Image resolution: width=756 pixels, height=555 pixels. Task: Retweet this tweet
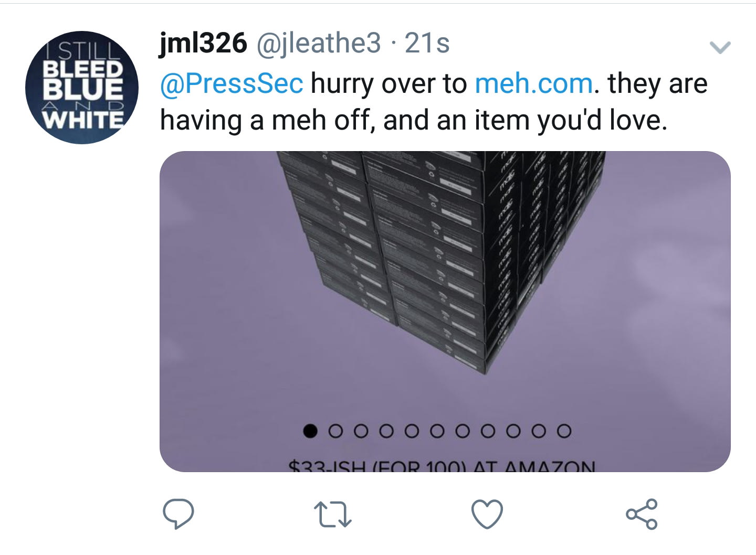coord(332,514)
